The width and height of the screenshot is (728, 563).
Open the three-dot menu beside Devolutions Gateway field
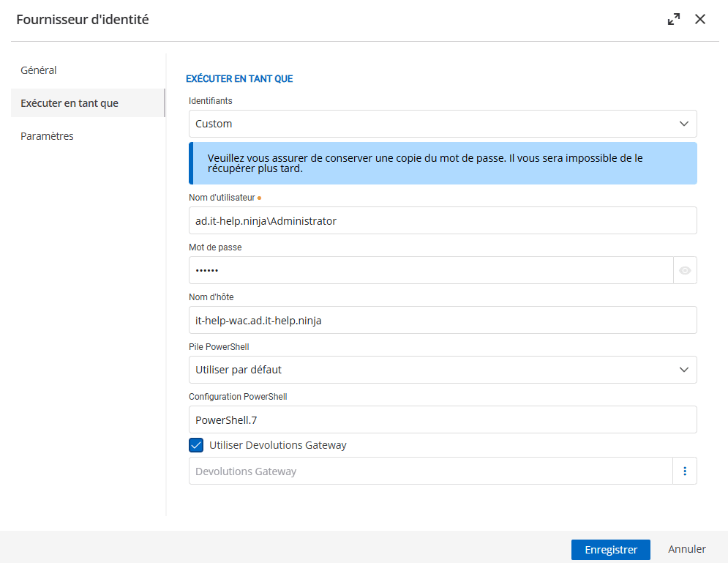tap(685, 471)
